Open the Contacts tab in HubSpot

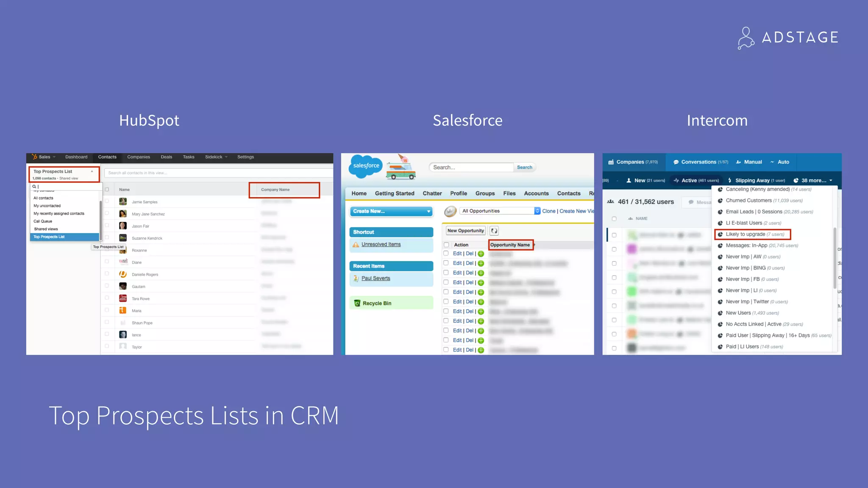point(107,157)
